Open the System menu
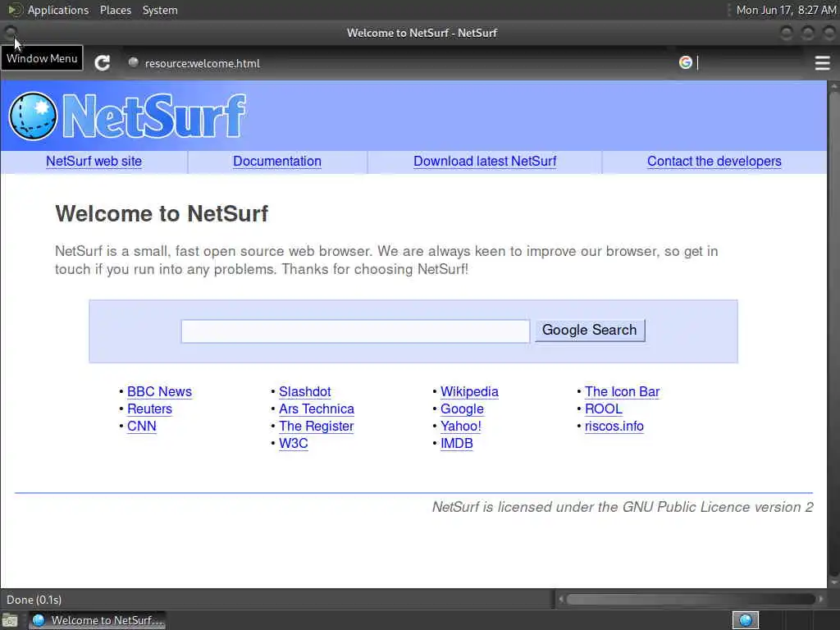Viewport: 840px width, 630px height. click(160, 10)
